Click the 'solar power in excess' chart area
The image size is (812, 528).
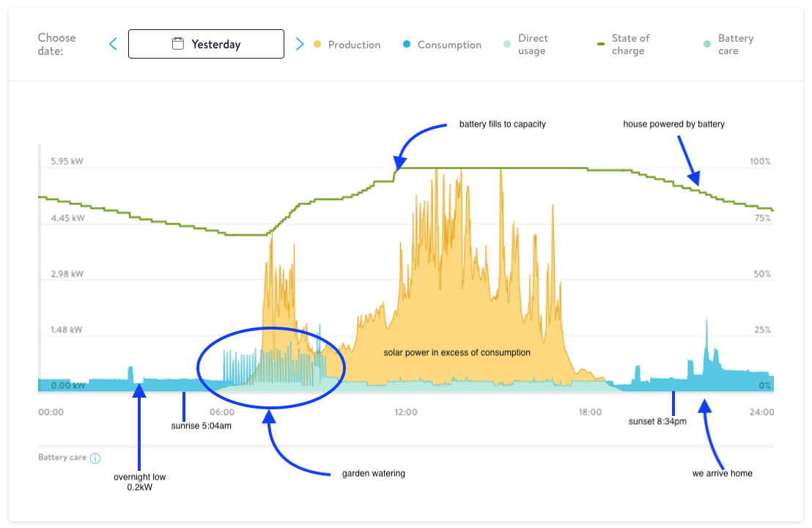pos(457,352)
